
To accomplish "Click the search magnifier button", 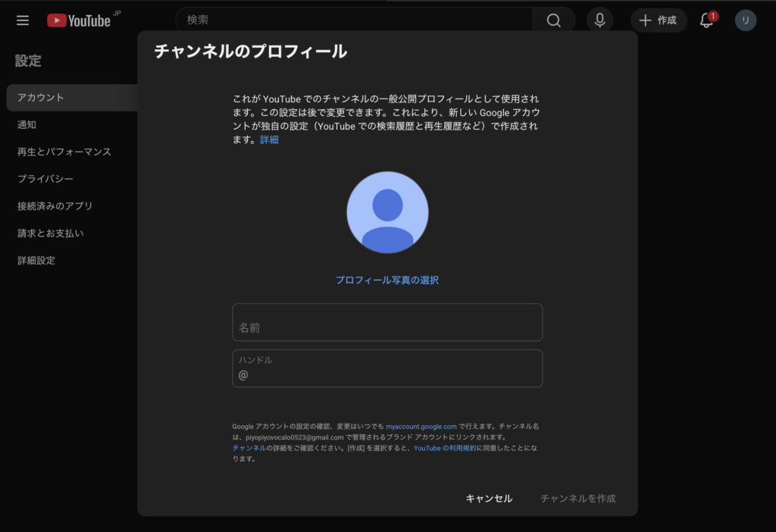I will tap(553, 20).
